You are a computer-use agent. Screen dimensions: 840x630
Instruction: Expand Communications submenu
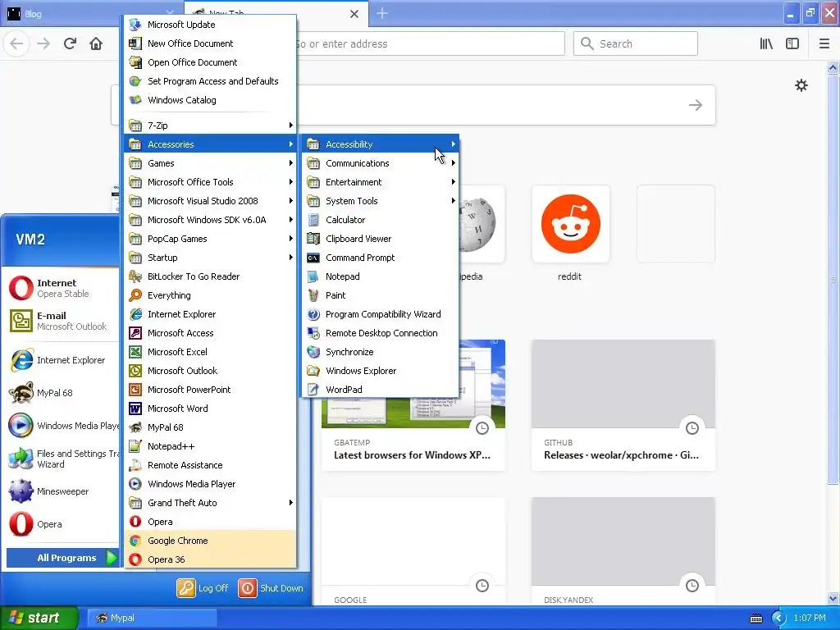[x=381, y=163]
